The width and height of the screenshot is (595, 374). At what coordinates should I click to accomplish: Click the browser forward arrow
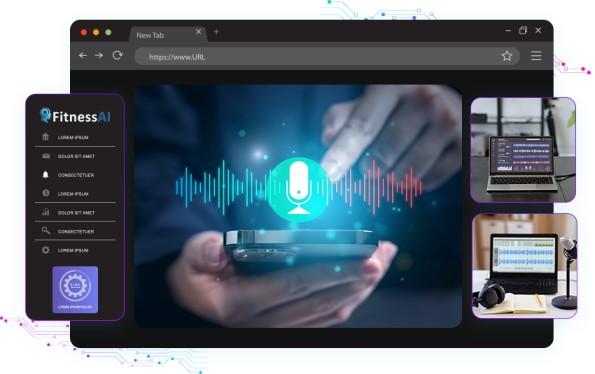(x=99, y=55)
